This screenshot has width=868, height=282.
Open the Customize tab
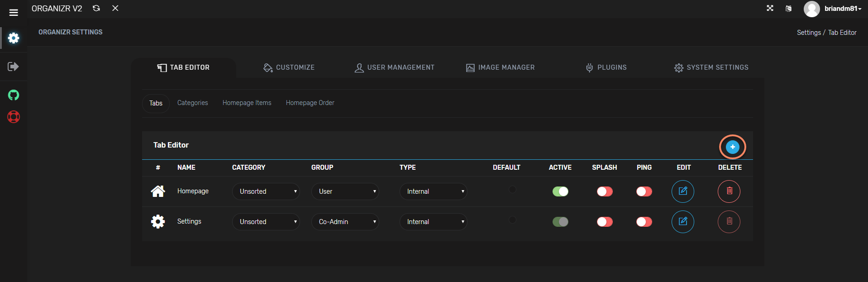[x=289, y=67]
